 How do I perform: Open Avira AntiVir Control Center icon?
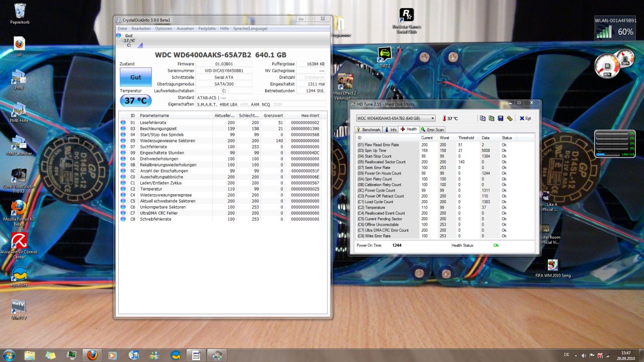coord(19,245)
